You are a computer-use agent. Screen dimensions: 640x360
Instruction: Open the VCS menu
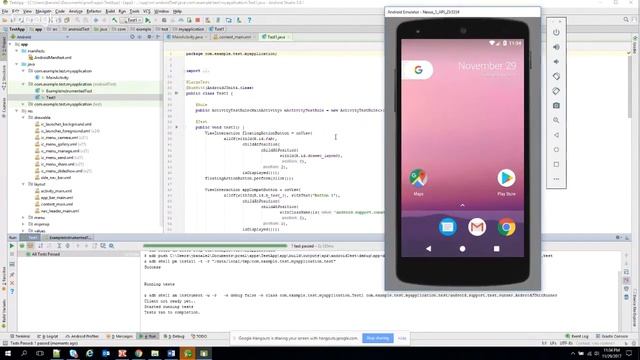(x=147, y=11)
